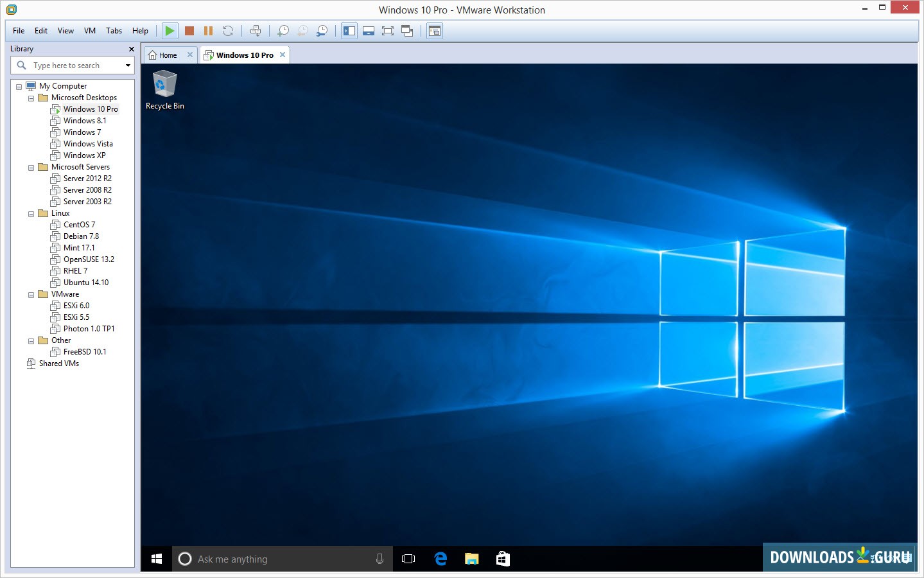
Task: Click the Recycle Bin desktop icon
Action: [x=164, y=90]
